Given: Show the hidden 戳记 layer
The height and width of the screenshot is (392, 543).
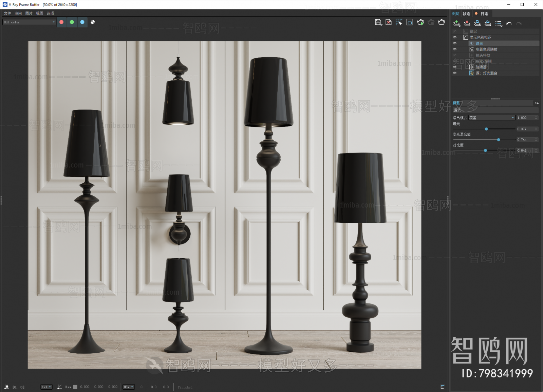Looking at the screenshot, I should tap(455, 31).
